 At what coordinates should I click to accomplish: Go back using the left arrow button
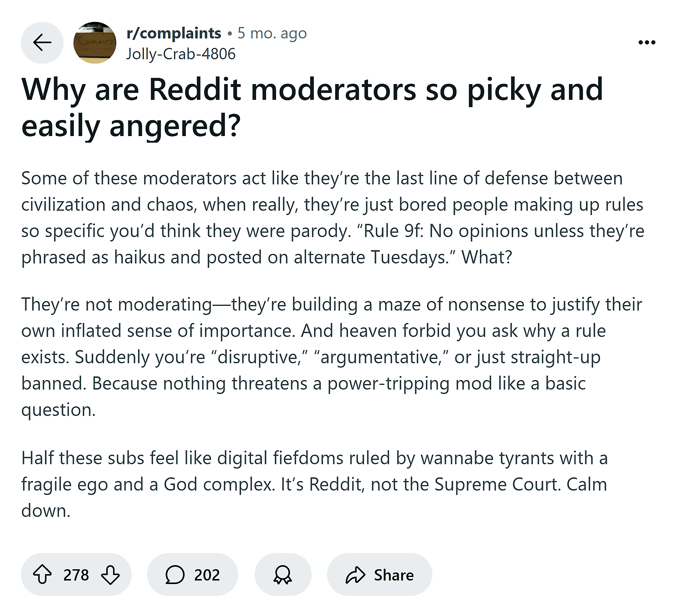pyautogui.click(x=42, y=42)
